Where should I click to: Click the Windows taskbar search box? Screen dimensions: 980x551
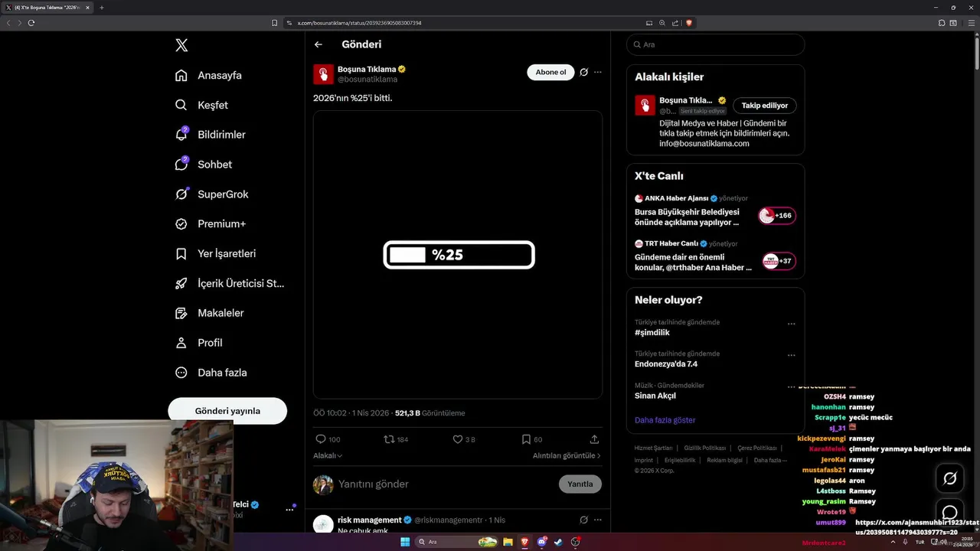(x=456, y=542)
